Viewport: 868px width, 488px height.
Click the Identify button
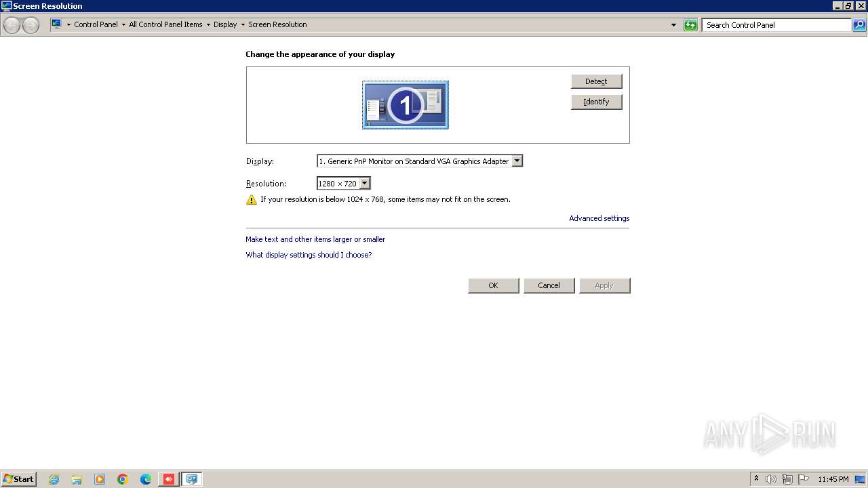596,102
